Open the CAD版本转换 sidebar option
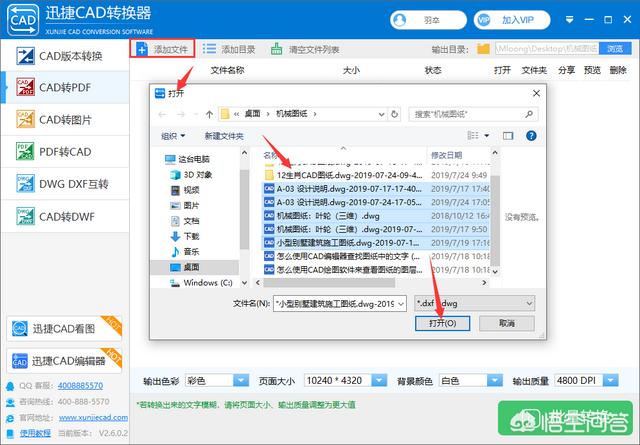The height and width of the screenshot is (445, 640). [65, 56]
